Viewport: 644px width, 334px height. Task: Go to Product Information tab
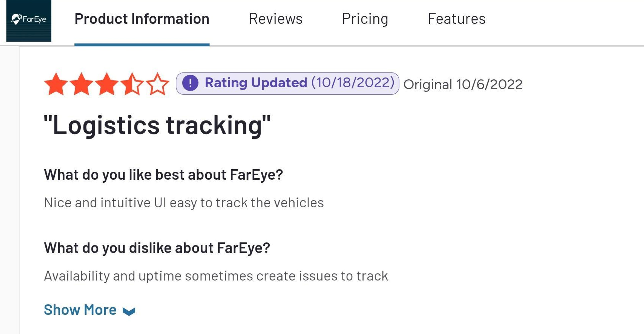coord(142,19)
